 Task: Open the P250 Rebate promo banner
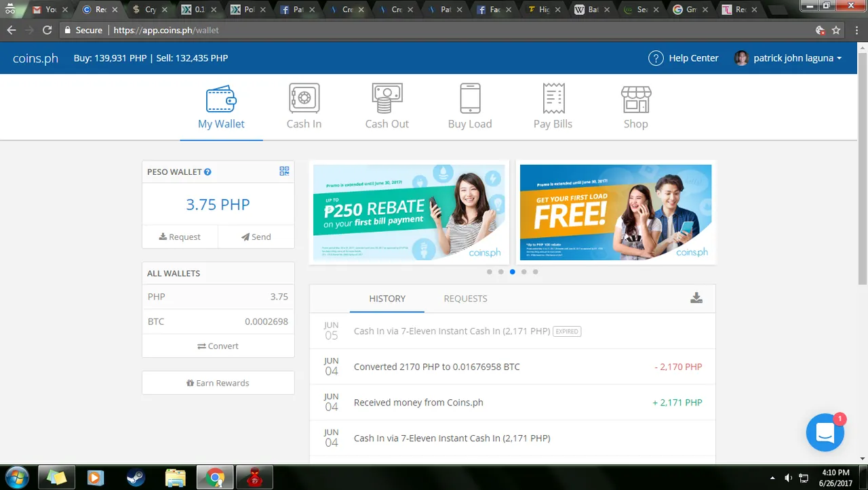409,212
